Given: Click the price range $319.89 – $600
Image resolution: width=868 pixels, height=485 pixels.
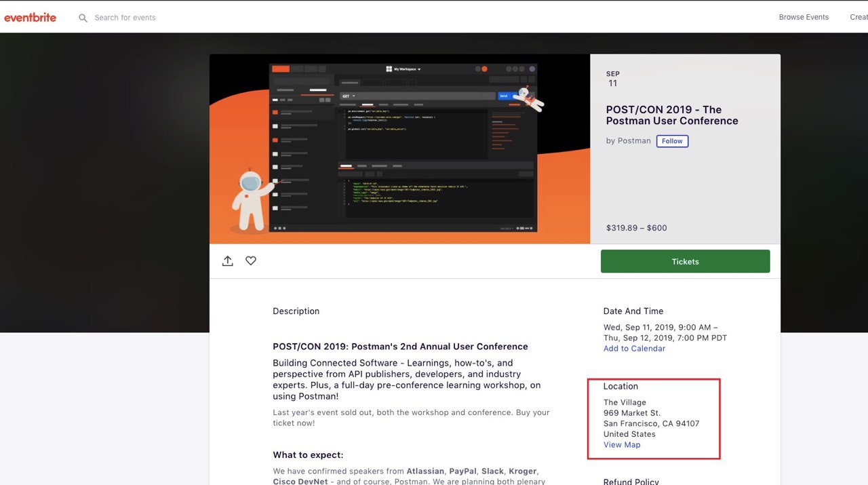Looking at the screenshot, I should click(x=637, y=228).
